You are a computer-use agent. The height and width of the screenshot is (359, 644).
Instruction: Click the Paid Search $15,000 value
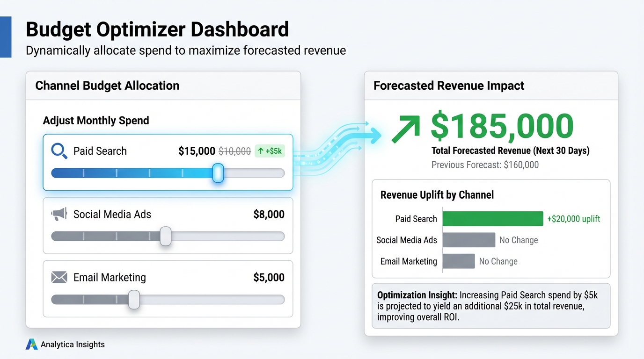(197, 151)
